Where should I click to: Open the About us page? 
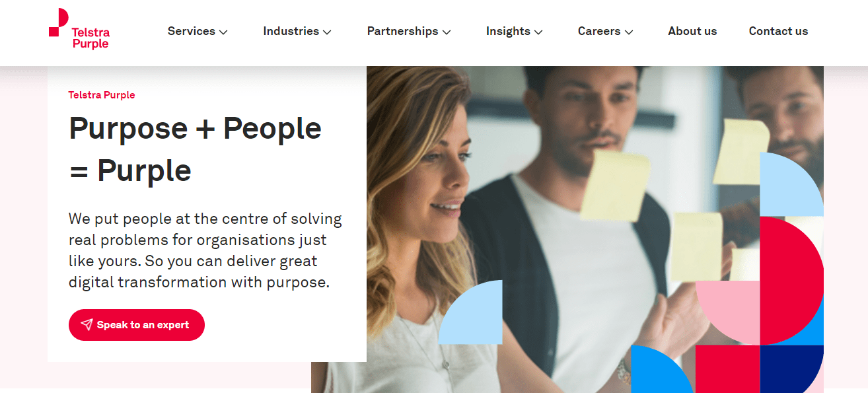pyautogui.click(x=692, y=31)
